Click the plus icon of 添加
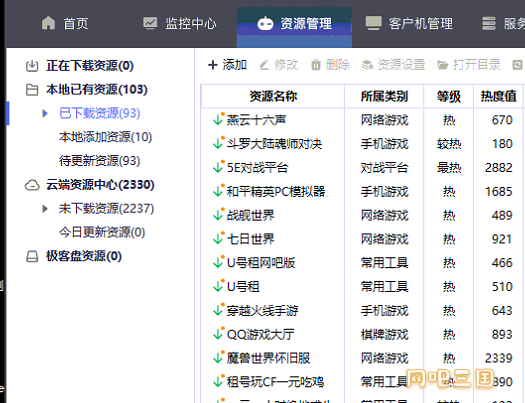Screen dimensions: 525x403 coord(213,65)
